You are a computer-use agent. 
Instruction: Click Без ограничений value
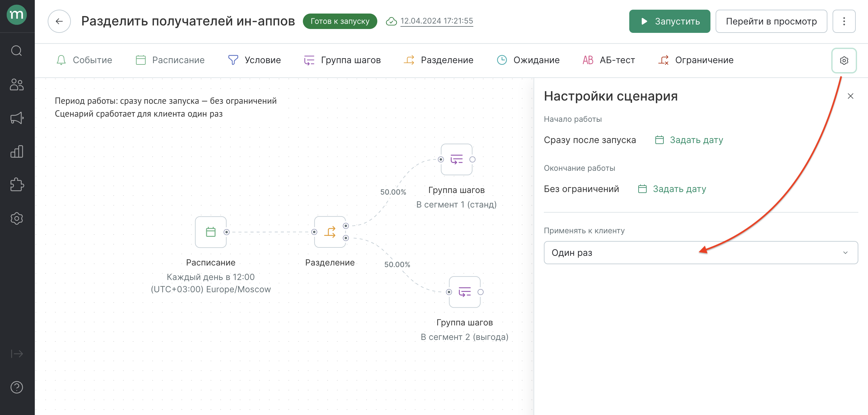tap(581, 189)
